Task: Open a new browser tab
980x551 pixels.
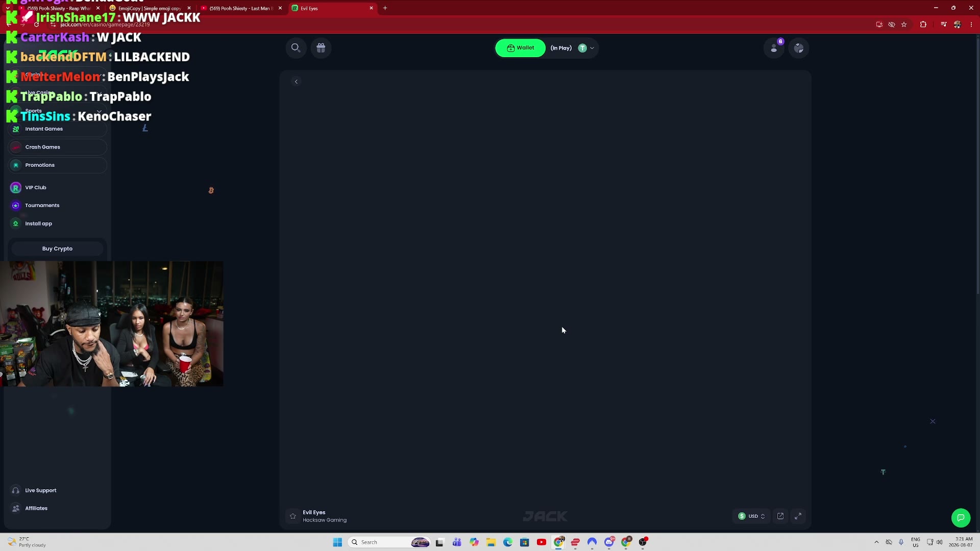Action: tap(385, 8)
